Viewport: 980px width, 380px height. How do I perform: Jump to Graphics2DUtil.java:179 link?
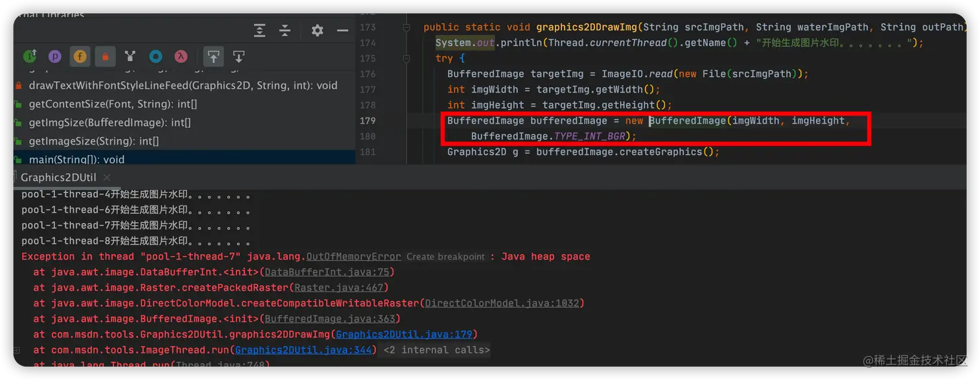click(404, 335)
